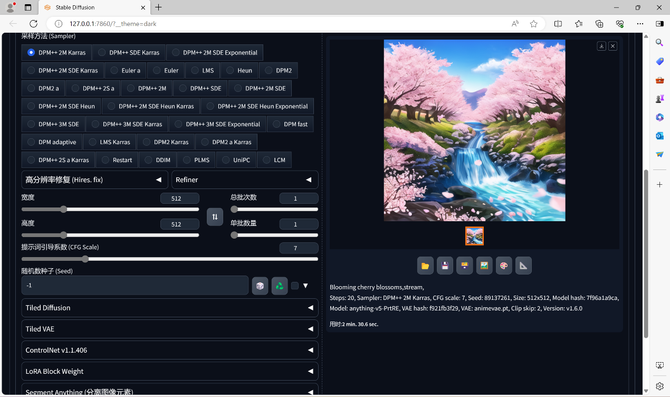The width and height of the screenshot is (670, 397).
Task: Select the Euler a sampler
Action: [x=126, y=71]
